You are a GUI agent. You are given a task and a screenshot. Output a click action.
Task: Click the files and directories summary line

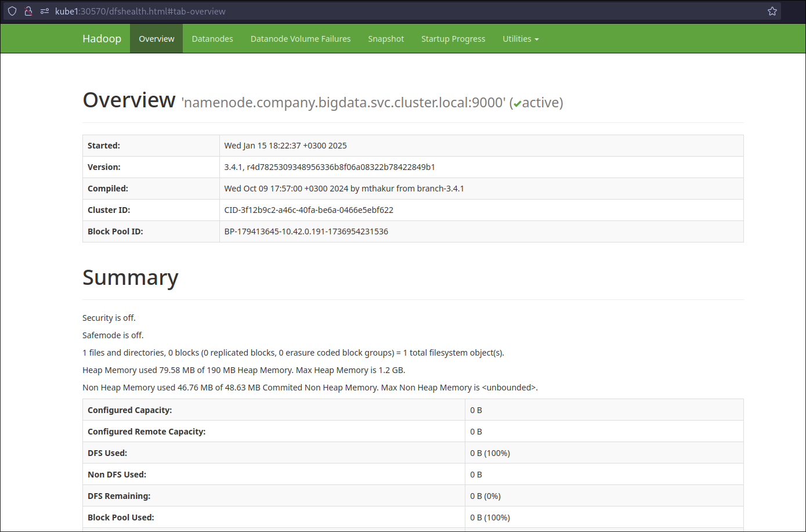pos(293,353)
